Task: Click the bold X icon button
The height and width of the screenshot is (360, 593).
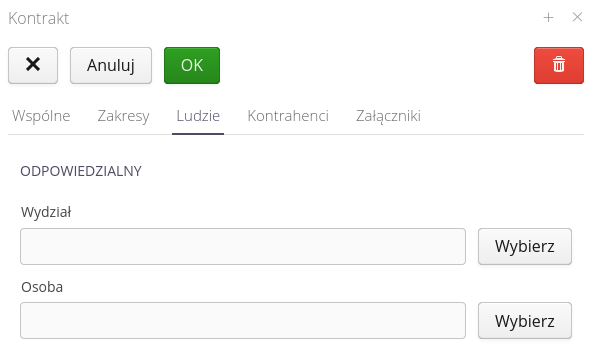Action: [x=33, y=65]
